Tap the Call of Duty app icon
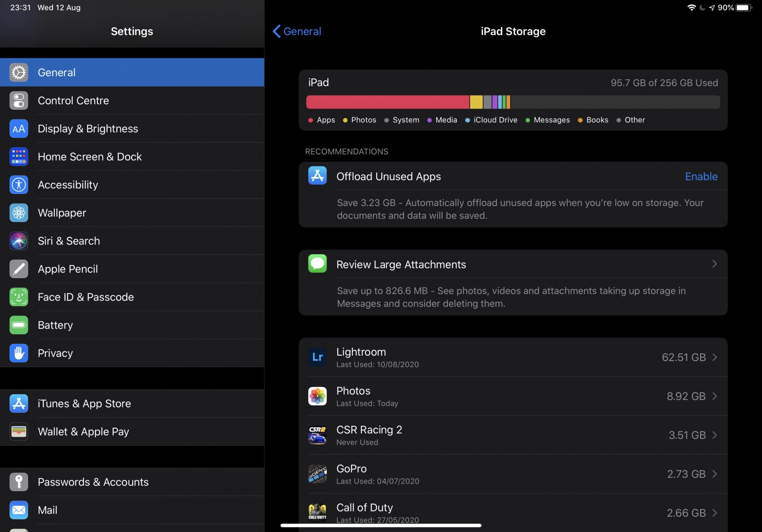 click(x=317, y=512)
